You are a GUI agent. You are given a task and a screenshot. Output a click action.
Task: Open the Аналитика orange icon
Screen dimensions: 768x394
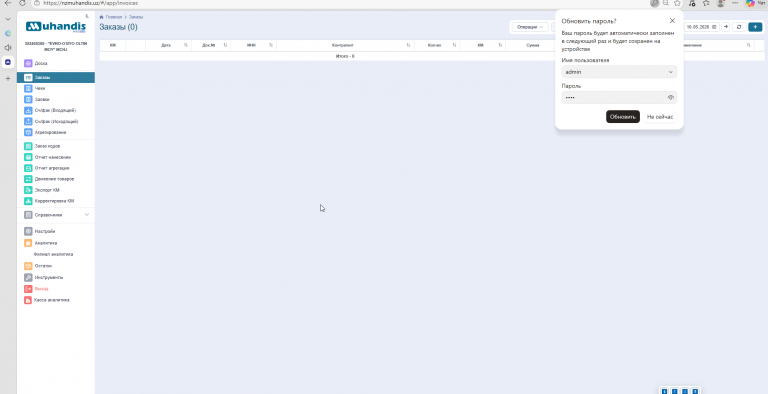click(28, 243)
